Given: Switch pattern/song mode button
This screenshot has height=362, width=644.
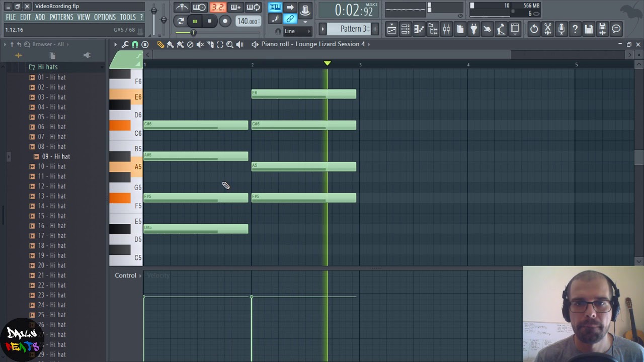Looking at the screenshot, I should coord(181,21).
